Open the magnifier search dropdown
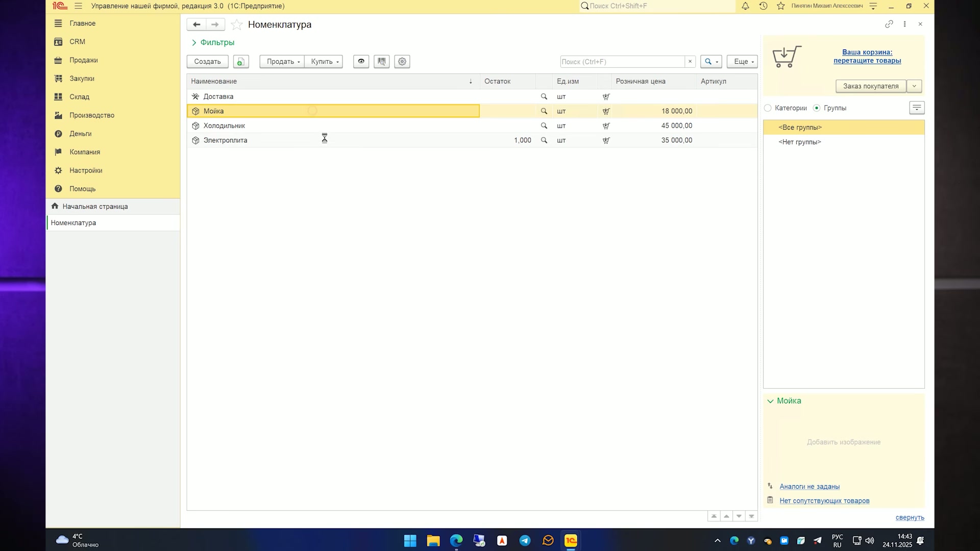Viewport: 980px width, 551px height. [711, 62]
